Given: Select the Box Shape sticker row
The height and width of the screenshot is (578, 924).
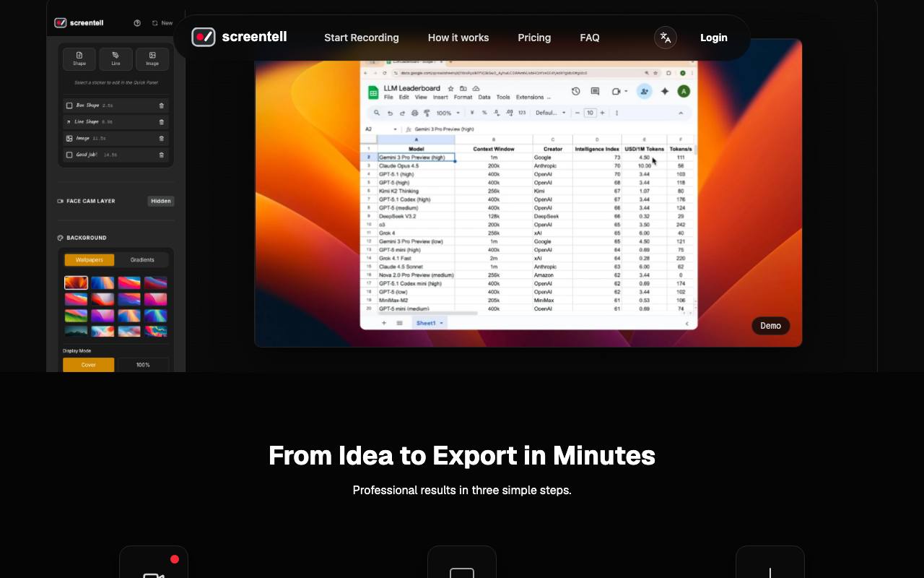Looking at the screenshot, I should (115, 105).
